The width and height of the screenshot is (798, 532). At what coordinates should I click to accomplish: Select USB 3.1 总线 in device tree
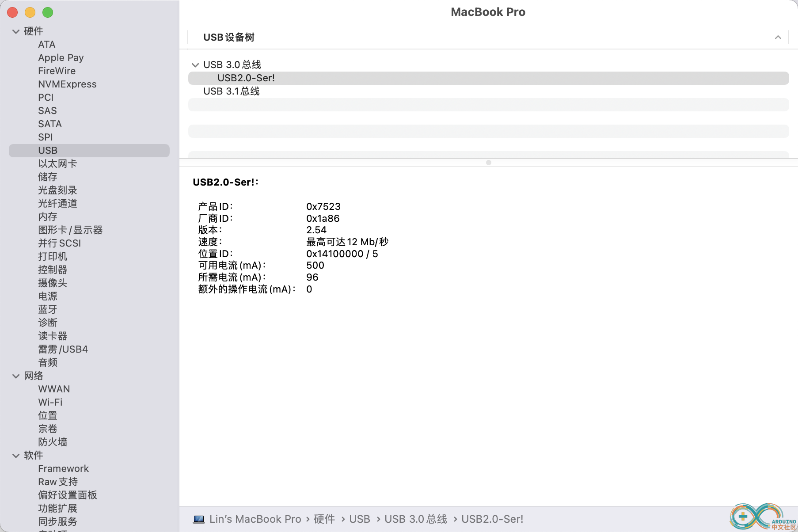coord(232,91)
